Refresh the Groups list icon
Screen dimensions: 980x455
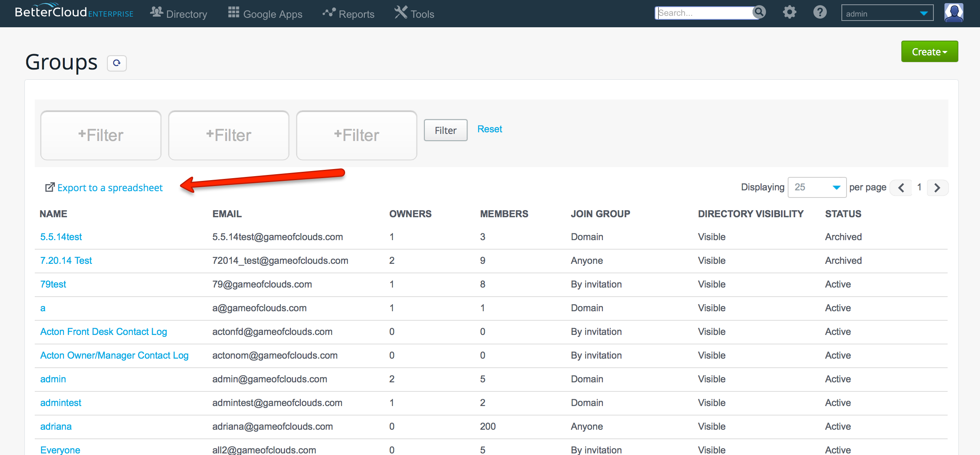[117, 63]
